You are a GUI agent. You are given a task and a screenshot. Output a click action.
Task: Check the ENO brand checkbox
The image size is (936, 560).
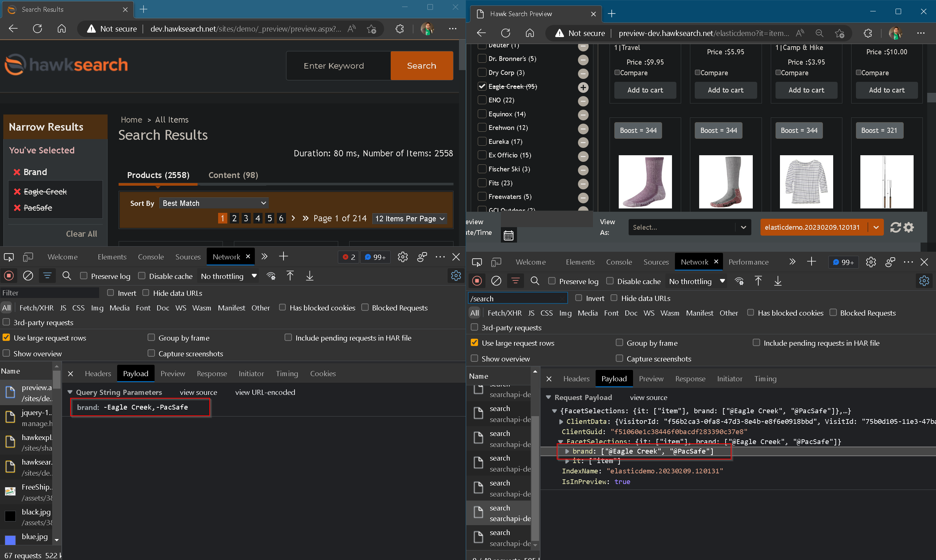pos(482,100)
